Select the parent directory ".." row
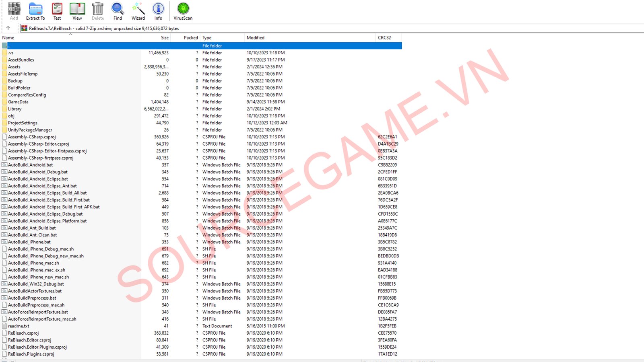Screen dimensions: 644x362 coord(9,46)
